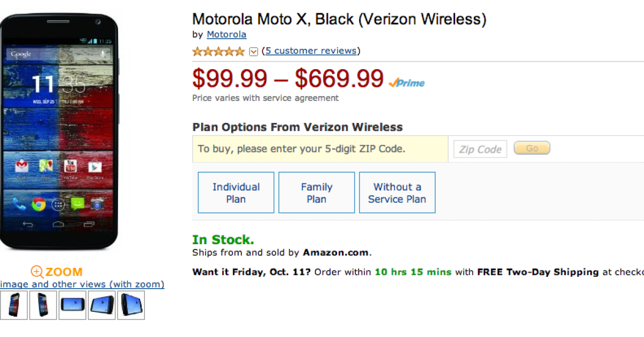Viewport: 644px width, 337px height.
Task: Open the 5 customer reviews link
Action: [x=311, y=51]
